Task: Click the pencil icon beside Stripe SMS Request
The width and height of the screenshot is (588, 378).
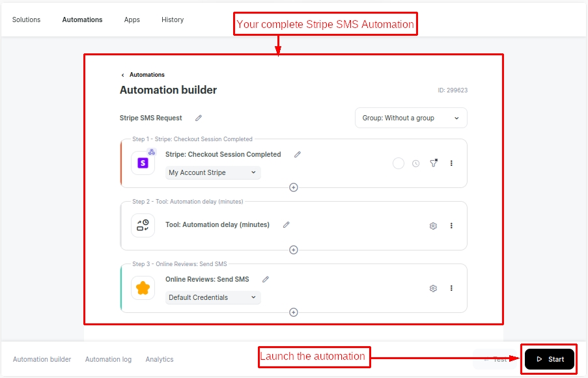Action: [x=199, y=118]
